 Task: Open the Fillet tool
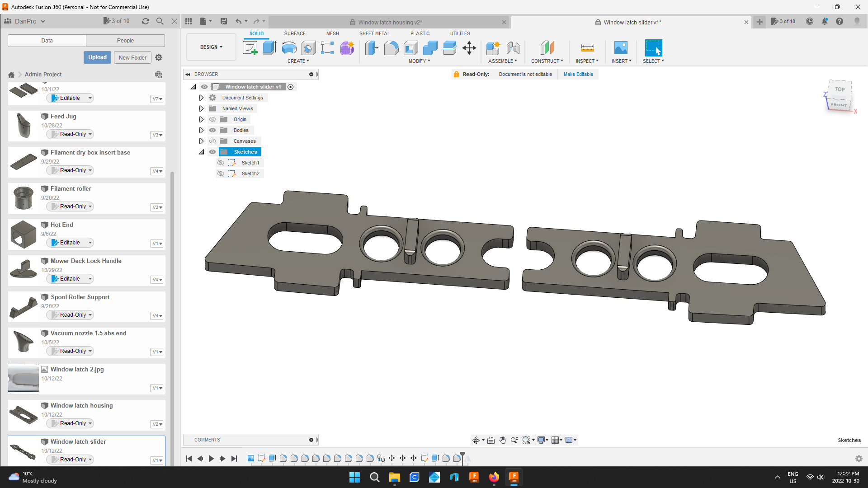click(x=391, y=48)
